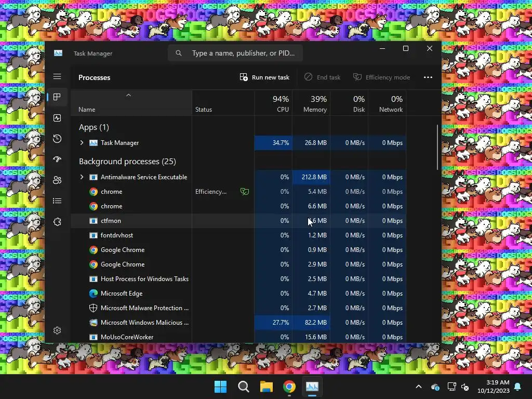Open the Services sidebar icon
Viewport: 532px width, 399px height.
[x=57, y=222]
